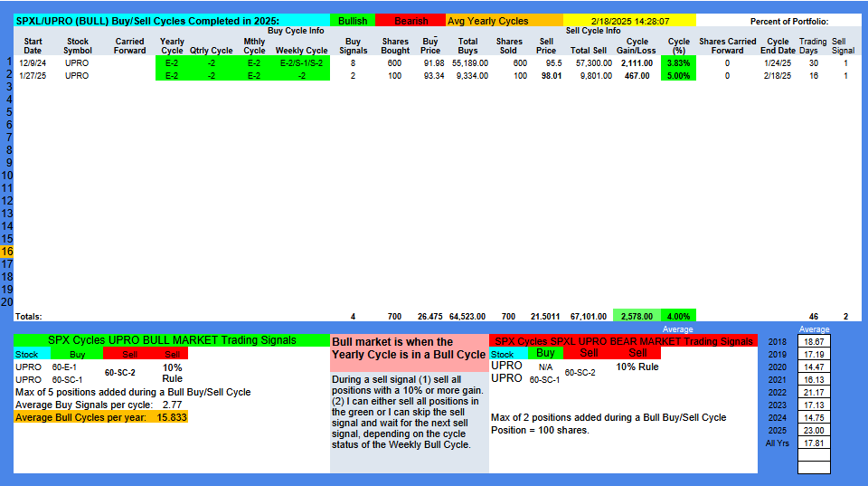This screenshot has height=486, width=868.
Task: Click the 'During a sell signal' instructions text
Action: coord(409,413)
